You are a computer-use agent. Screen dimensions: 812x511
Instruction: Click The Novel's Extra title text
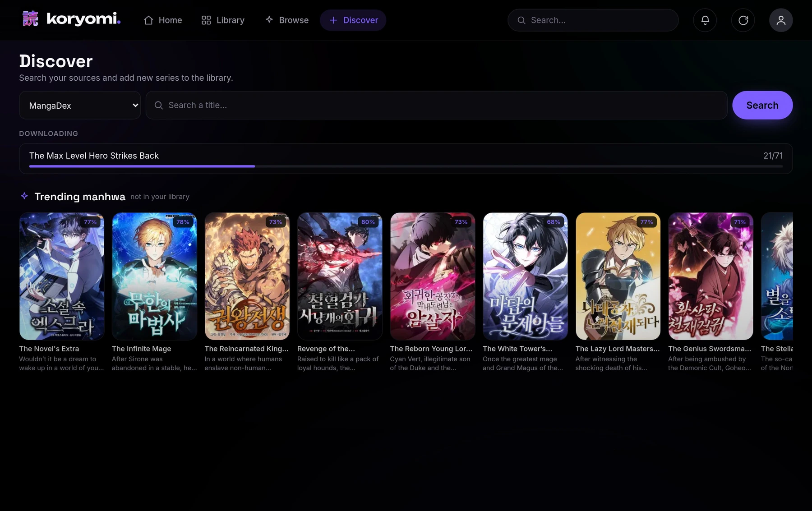[x=49, y=349]
